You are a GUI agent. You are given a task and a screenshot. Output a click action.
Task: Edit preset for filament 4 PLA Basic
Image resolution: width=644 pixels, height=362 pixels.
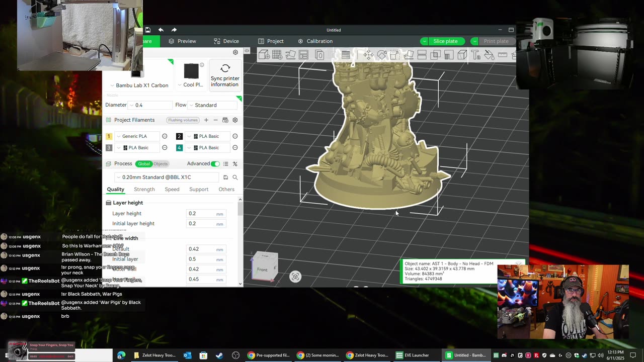235,148
